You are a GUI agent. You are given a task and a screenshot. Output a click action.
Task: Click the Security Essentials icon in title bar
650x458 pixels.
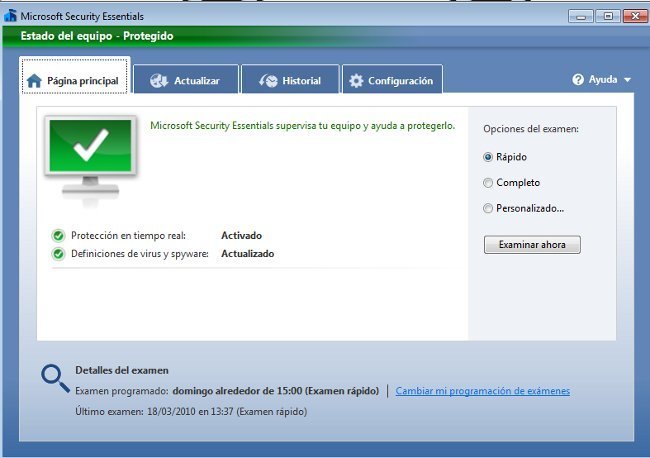pyautogui.click(x=10, y=16)
